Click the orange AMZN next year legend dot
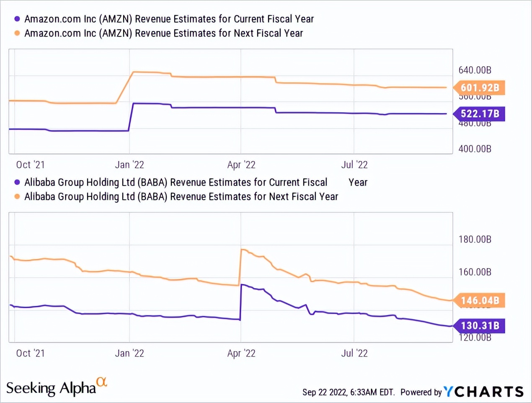The image size is (532, 403). pos(17,33)
